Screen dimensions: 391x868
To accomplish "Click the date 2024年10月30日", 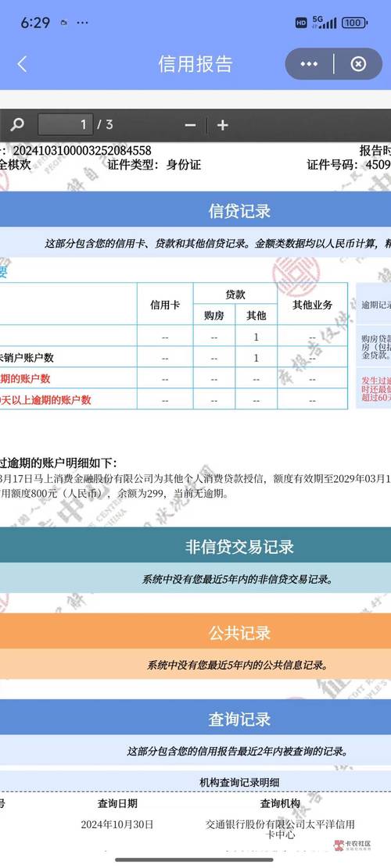I will 117,824.
